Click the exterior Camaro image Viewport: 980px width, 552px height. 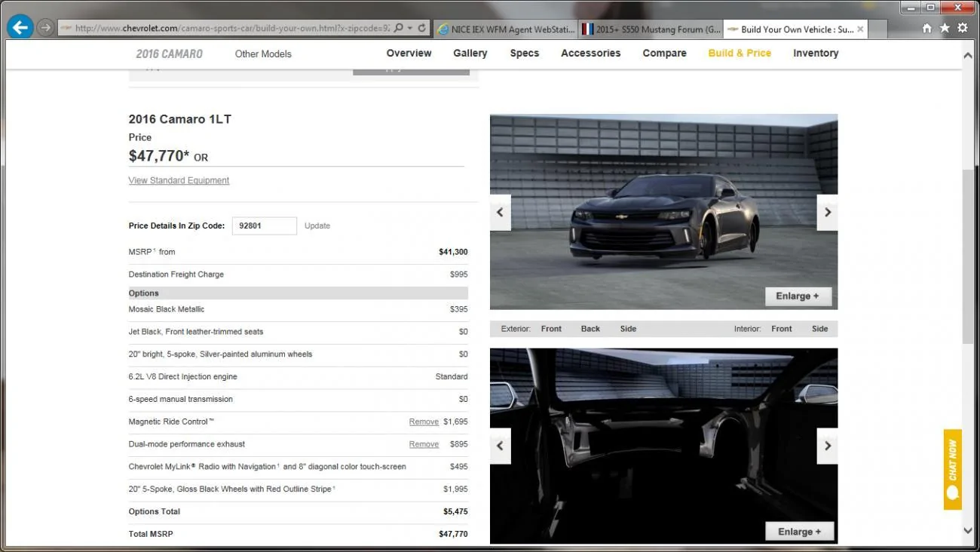click(663, 212)
